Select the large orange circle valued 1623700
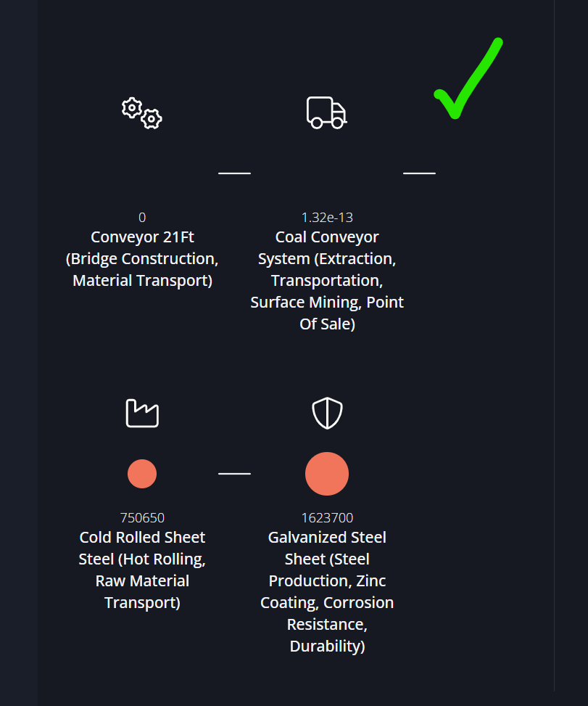The width and height of the screenshot is (588, 706). (327, 474)
